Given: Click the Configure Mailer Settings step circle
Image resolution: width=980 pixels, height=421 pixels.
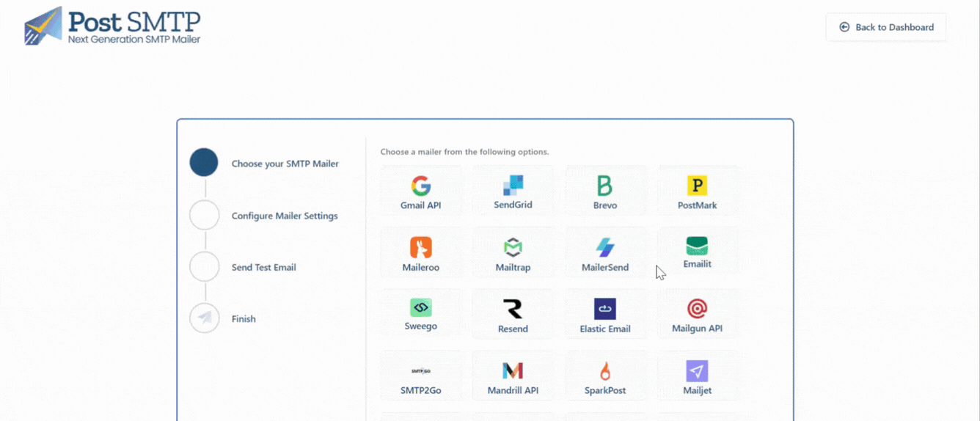Looking at the screenshot, I should coord(205,216).
